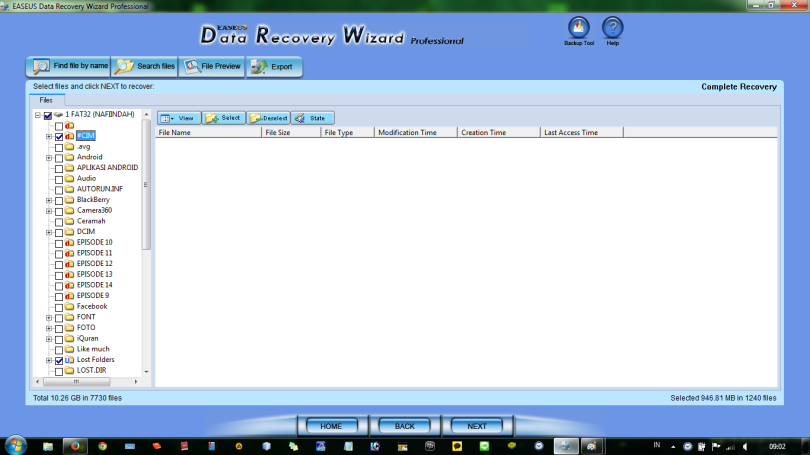This screenshot has width=810, height=455.
Task: Open File Preview
Action: click(x=212, y=67)
